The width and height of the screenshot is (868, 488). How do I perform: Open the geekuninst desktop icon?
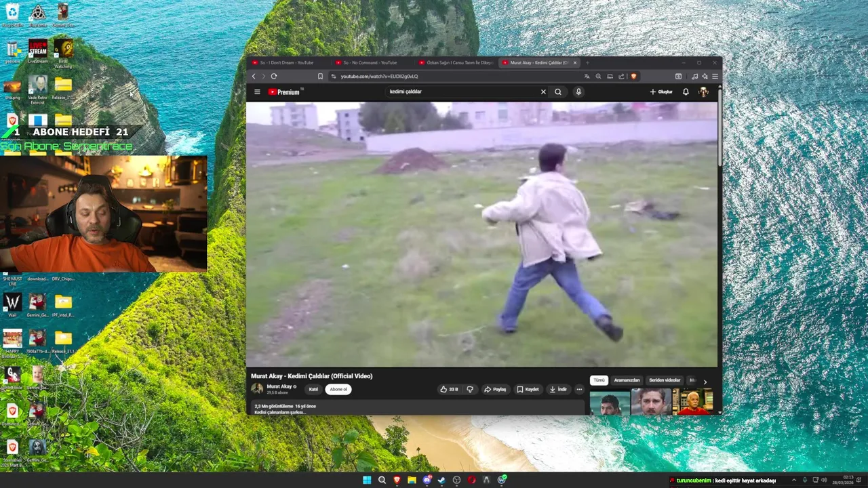(x=12, y=52)
